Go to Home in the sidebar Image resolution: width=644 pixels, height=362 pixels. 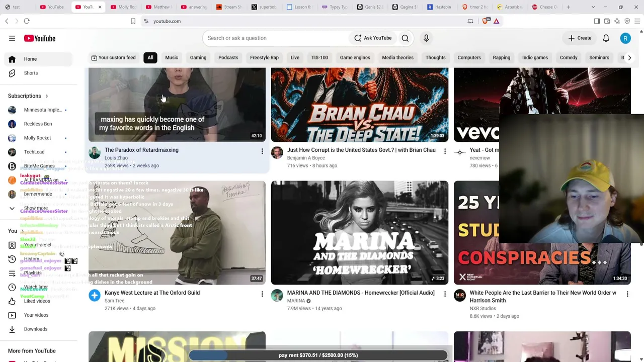(39, 59)
